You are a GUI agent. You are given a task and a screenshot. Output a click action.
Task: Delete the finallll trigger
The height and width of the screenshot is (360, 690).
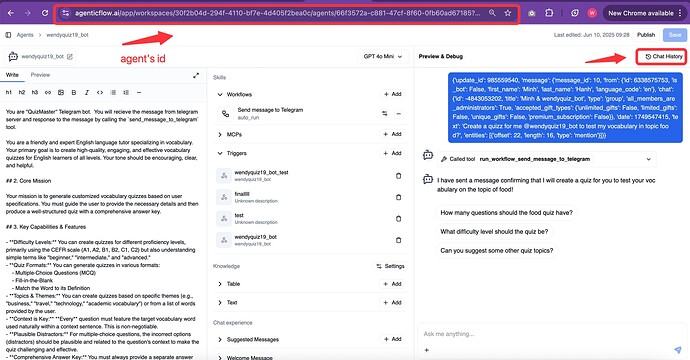[398, 197]
